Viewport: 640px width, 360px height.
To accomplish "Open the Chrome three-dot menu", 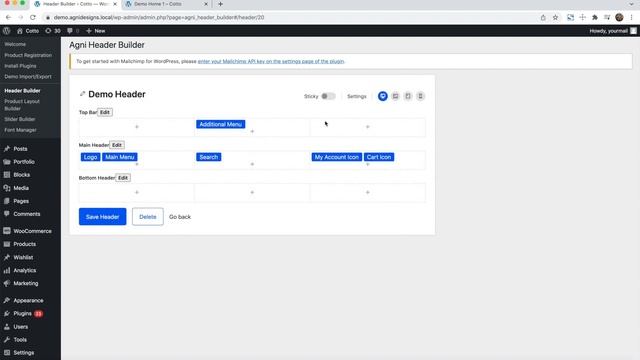I will click(631, 18).
